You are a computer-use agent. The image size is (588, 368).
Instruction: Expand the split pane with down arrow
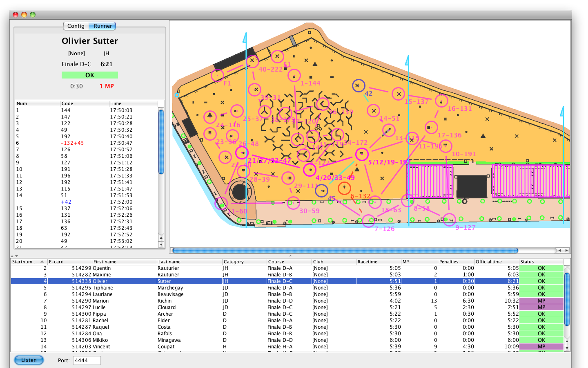pos(16,256)
